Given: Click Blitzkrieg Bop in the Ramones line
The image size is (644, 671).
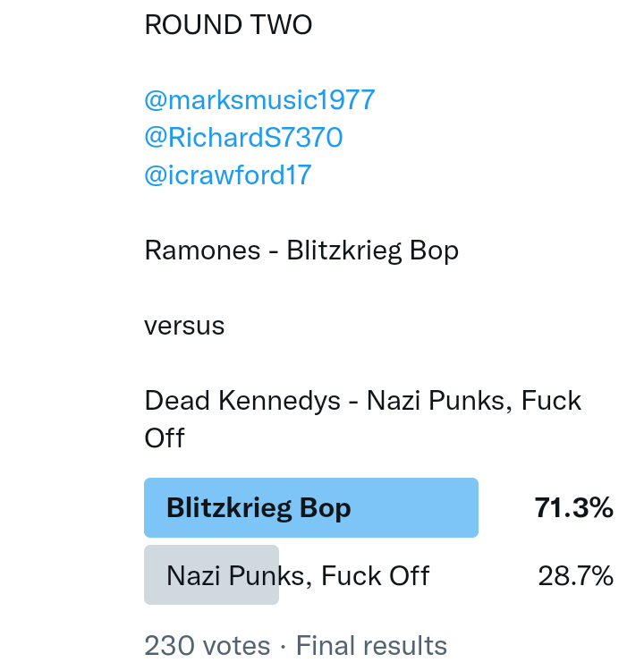Looking at the screenshot, I should [x=372, y=251].
